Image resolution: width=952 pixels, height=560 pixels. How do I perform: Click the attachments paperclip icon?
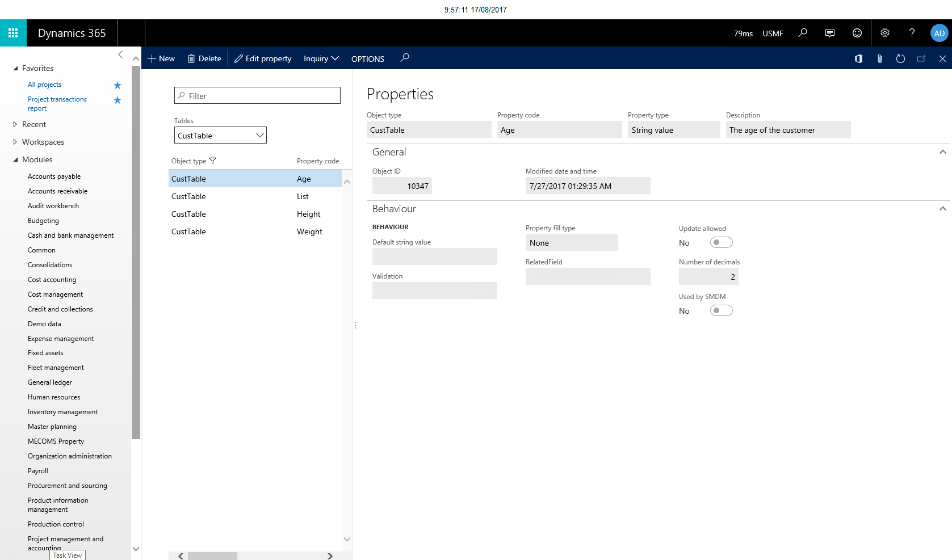pos(879,58)
